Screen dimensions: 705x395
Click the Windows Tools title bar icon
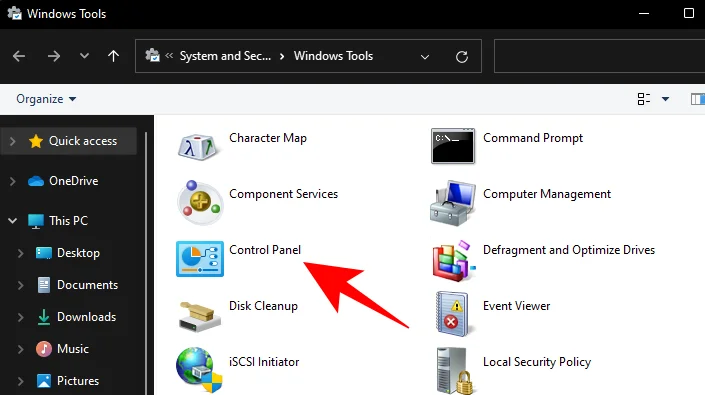click(14, 13)
